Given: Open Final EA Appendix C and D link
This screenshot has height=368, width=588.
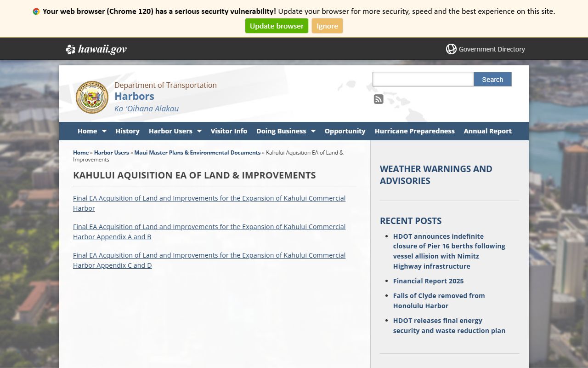Looking at the screenshot, I should pyautogui.click(x=209, y=260).
